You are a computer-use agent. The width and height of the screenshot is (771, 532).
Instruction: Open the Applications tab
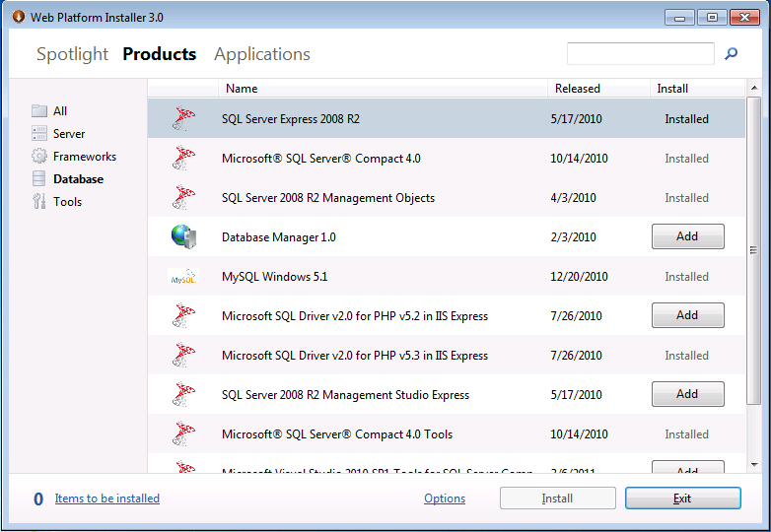pos(262,54)
